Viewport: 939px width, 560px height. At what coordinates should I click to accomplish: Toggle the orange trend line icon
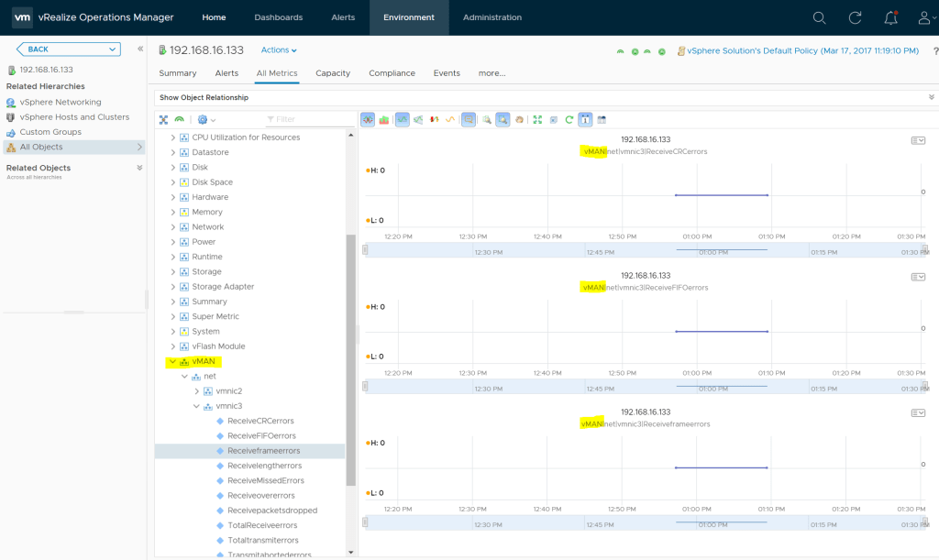(x=449, y=120)
